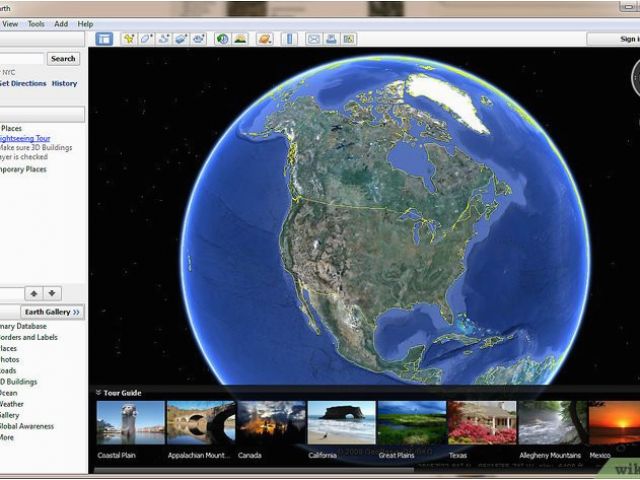Click the Add Image Overlay icon
The height and width of the screenshot is (480, 640).
point(181,39)
